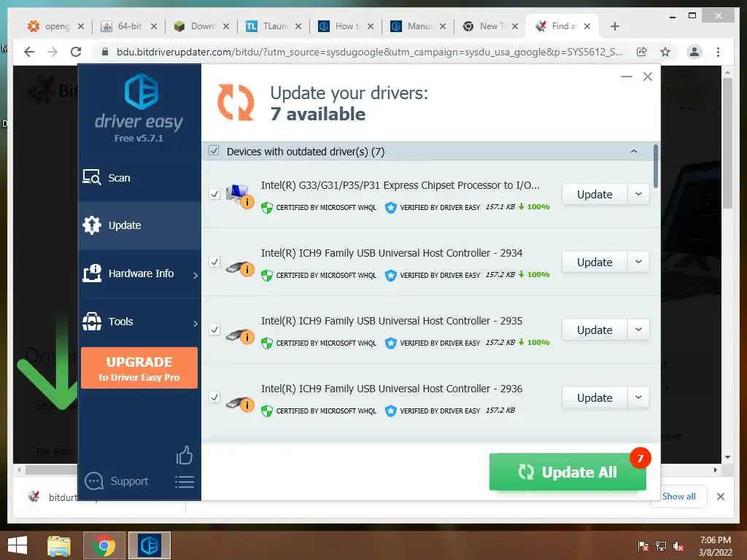Click Microsoft WHQL shield icon on chipset row
This screenshot has height=560, width=747.
point(267,208)
